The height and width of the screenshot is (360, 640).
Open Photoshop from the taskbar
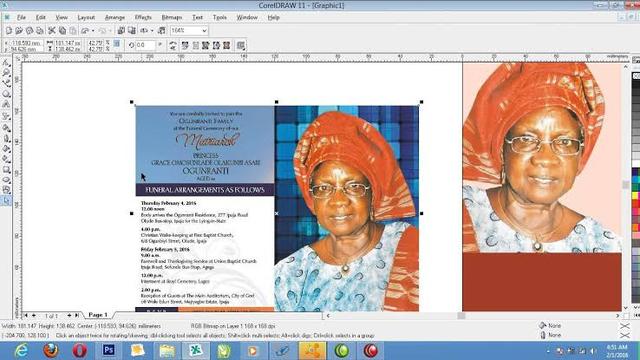pyautogui.click(x=109, y=350)
